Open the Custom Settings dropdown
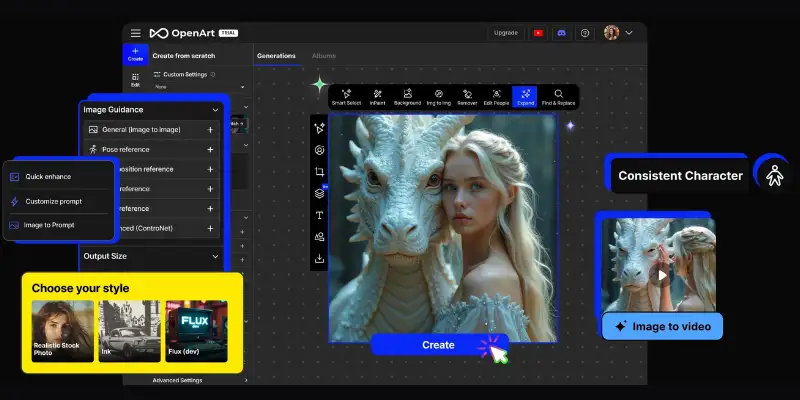Viewport: 800px width, 400px height. tap(199, 87)
